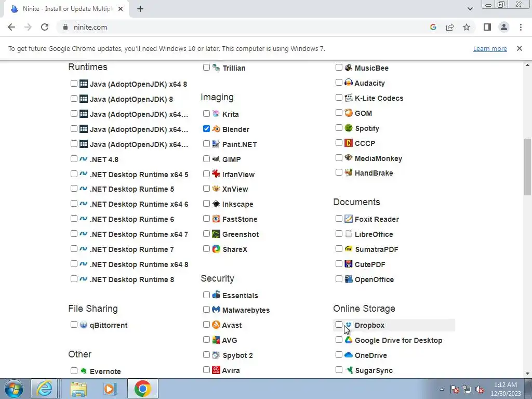Open Internet Explorer from taskbar

coord(45,389)
